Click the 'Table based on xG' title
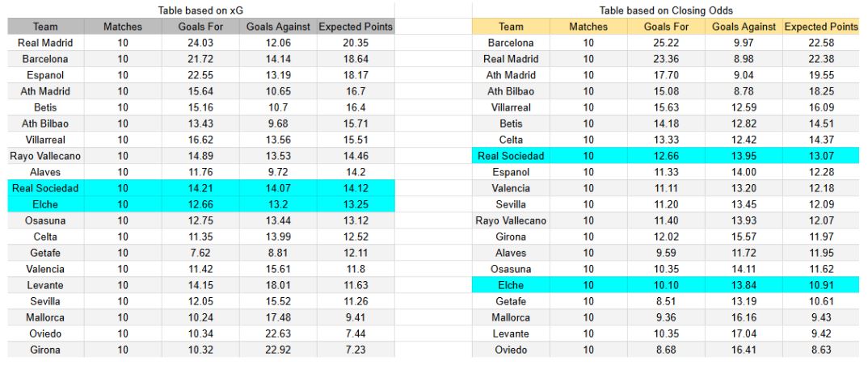 click(x=200, y=10)
